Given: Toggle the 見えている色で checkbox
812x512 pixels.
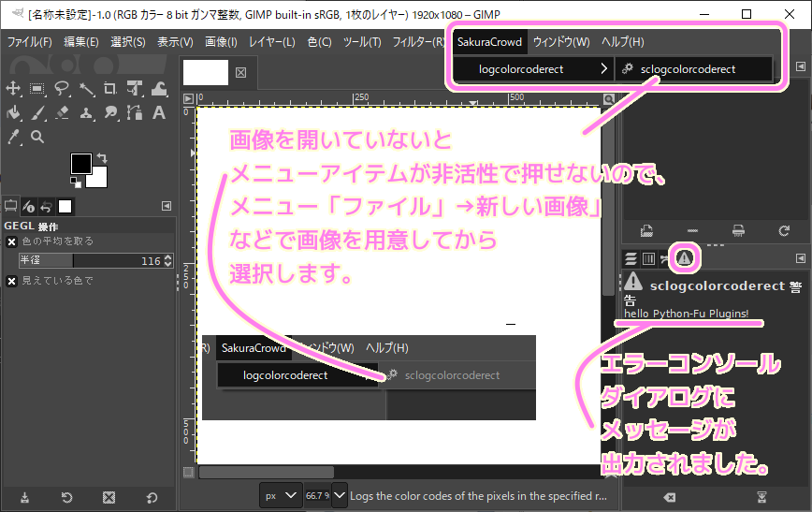Looking at the screenshot, I should click(12, 281).
